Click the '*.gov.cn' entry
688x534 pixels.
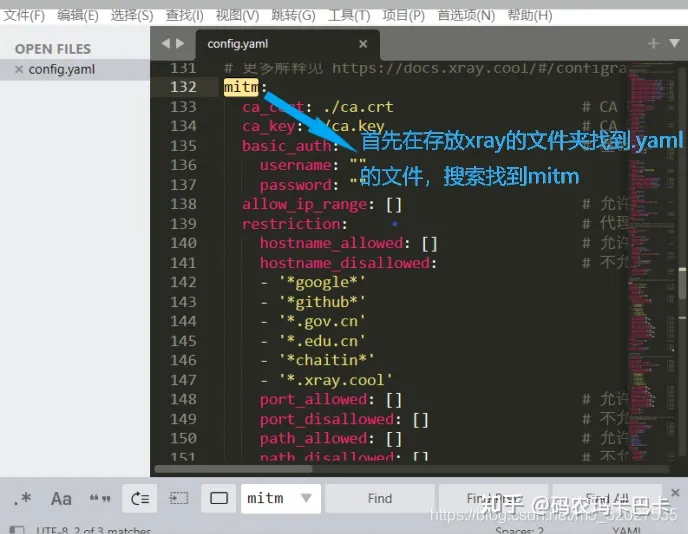322,322
